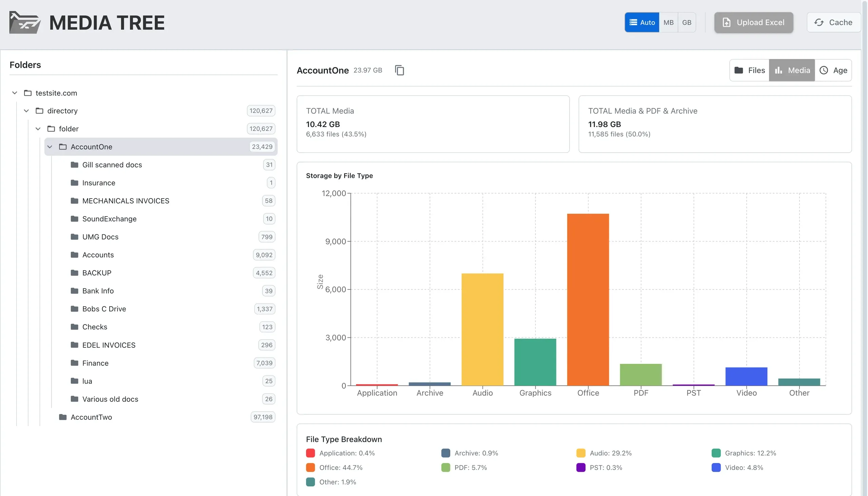
Task: Collapse the directory tree node
Action: (26, 111)
